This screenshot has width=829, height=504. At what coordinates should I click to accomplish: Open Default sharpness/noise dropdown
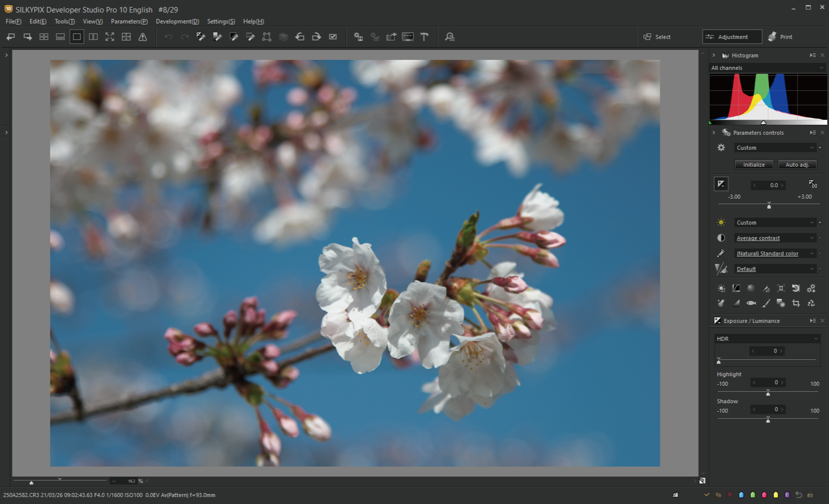click(x=775, y=269)
